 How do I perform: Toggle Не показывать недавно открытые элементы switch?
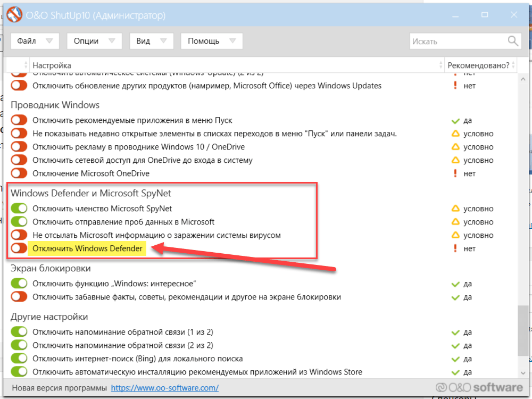[x=19, y=134]
